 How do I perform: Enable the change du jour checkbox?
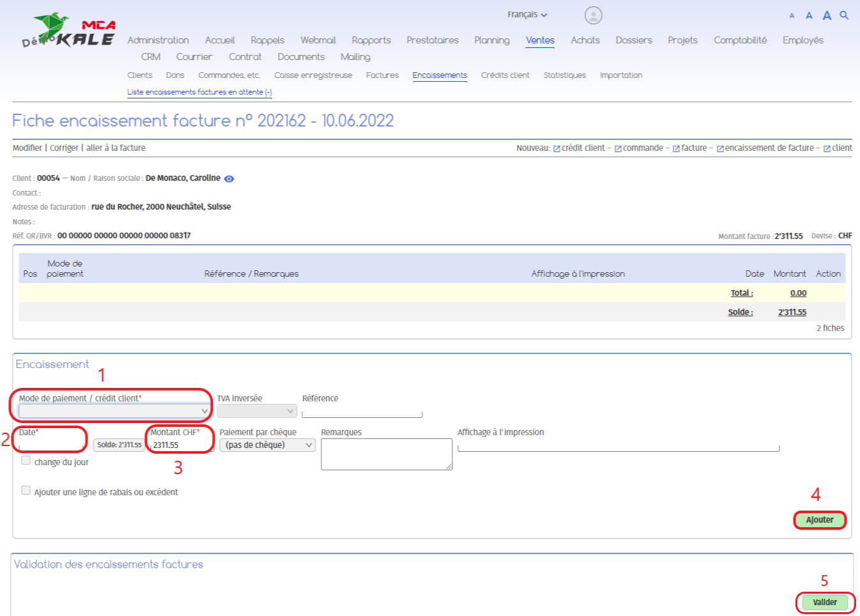[x=26, y=460]
